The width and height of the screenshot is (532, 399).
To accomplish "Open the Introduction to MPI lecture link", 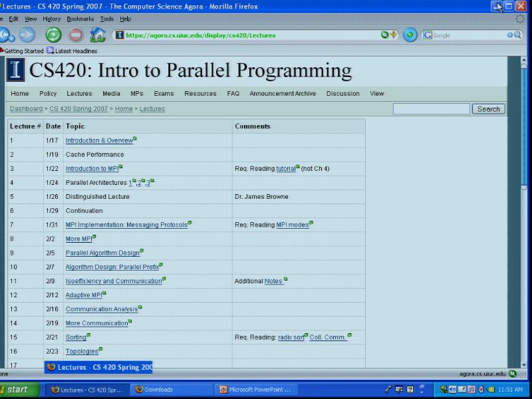I will [x=91, y=169].
